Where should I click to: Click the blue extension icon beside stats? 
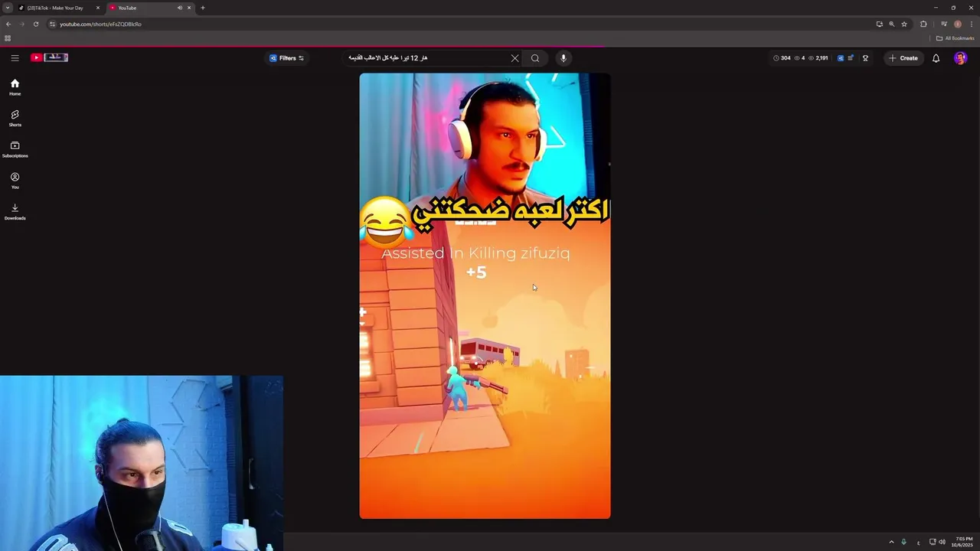pos(840,58)
